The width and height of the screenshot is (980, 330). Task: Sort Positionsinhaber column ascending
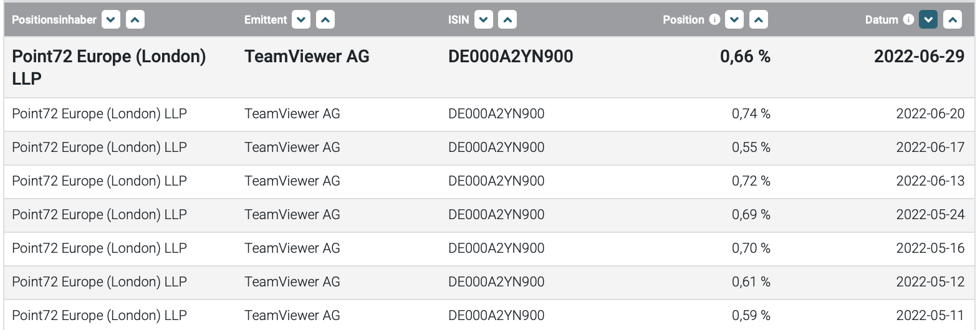(x=135, y=20)
